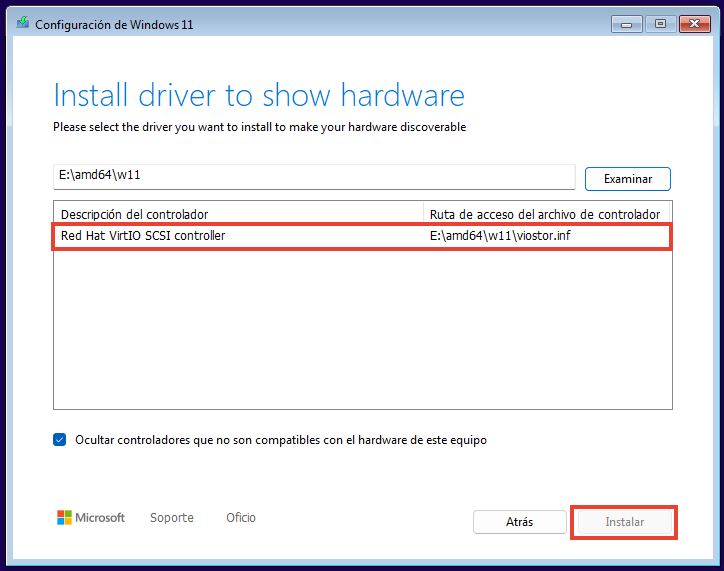Click the Microsoft logo in the footer
Viewport: 724px width, 571px height.
click(x=91, y=518)
